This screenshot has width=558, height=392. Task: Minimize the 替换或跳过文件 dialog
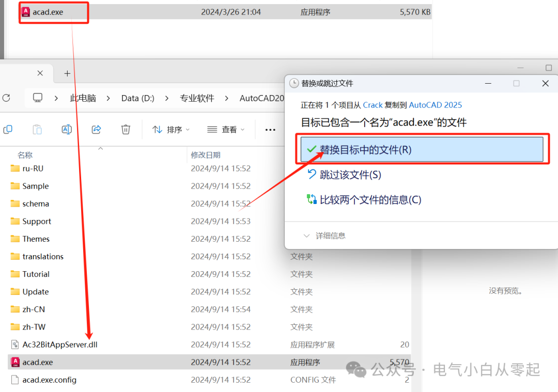[488, 83]
